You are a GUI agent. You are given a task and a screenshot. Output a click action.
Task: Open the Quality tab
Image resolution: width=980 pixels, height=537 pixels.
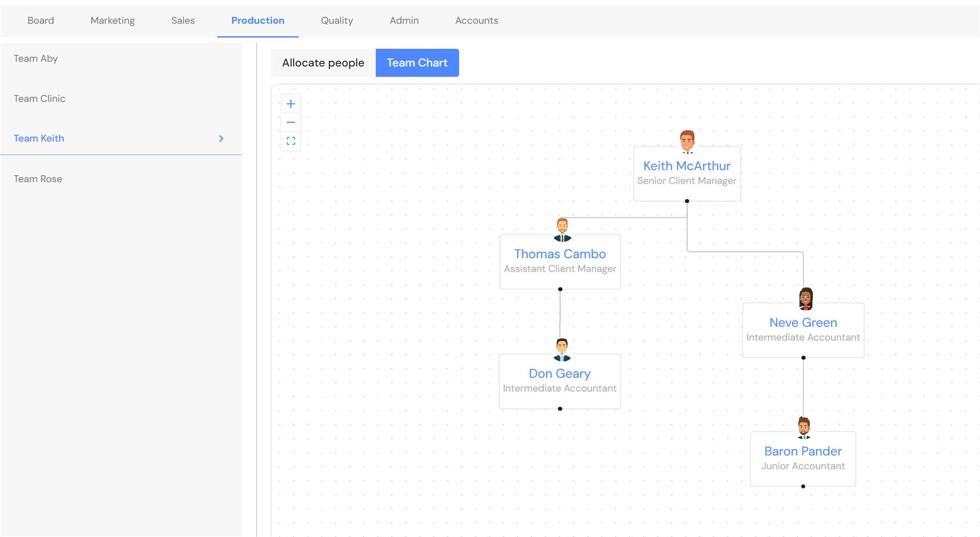[337, 20]
